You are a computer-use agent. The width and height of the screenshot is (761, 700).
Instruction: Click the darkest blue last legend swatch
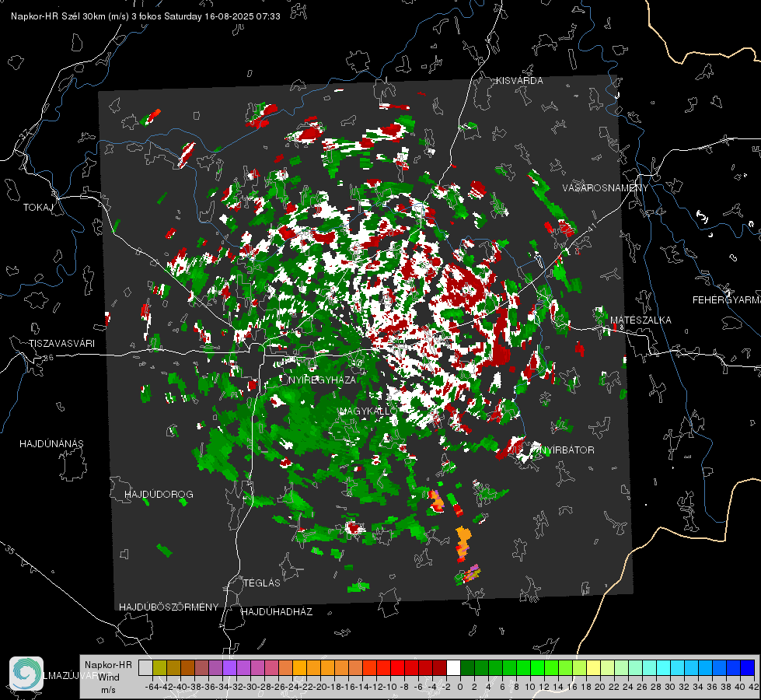pos(748,667)
